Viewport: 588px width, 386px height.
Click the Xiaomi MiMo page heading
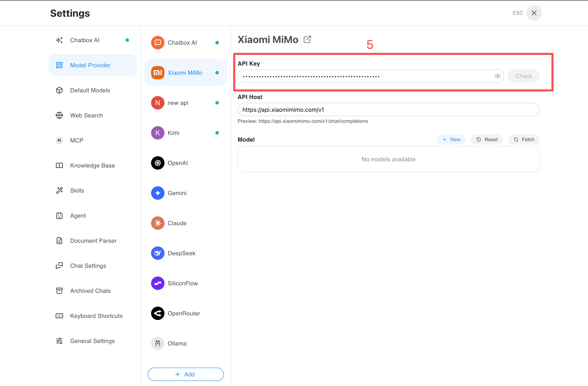[x=268, y=39]
